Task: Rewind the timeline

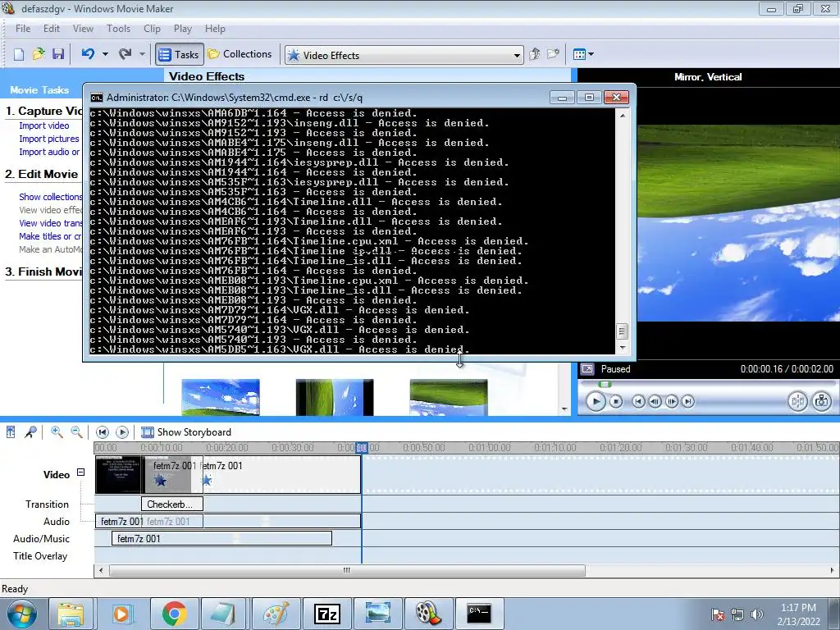Action: 103,431
